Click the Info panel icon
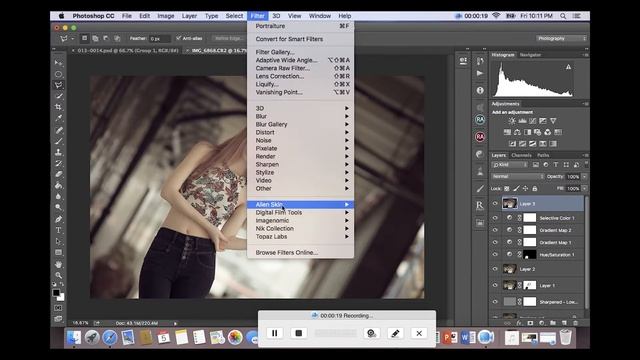 click(x=480, y=90)
